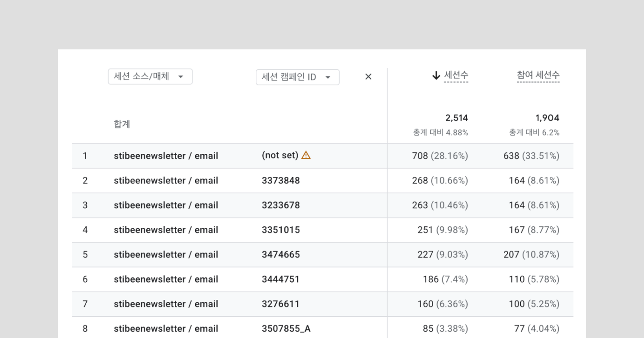Click the stibeenewsletter / email cell in row 1
Image resolution: width=644 pixels, height=338 pixels.
point(166,156)
